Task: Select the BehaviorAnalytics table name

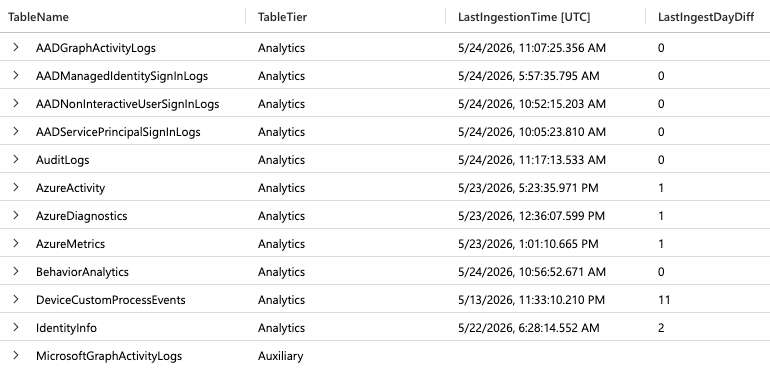Action: (82, 272)
